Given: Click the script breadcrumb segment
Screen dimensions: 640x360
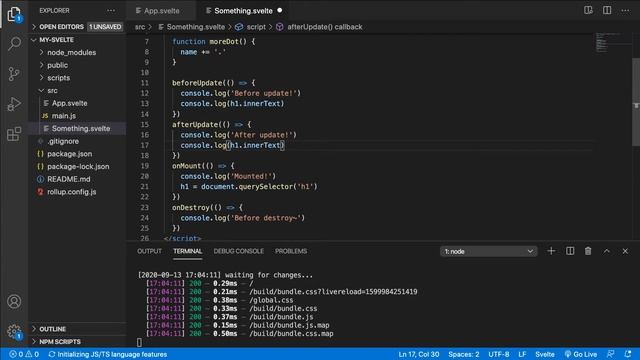Looking at the screenshot, I should [250, 27].
